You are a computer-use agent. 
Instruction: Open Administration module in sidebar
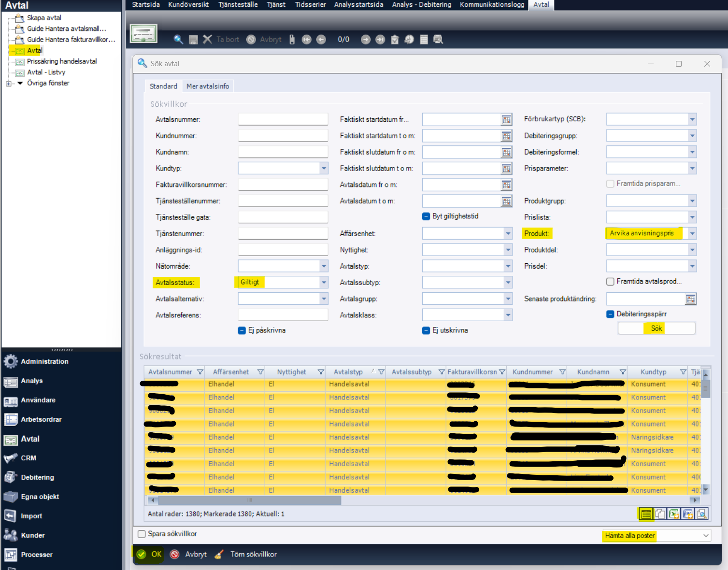44,361
